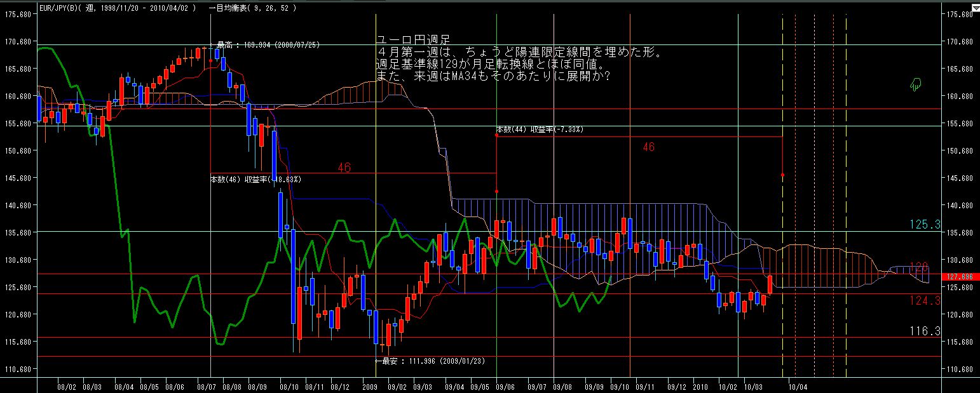
Task: Click the 10/03 date on the time axis
Action: pos(753,386)
